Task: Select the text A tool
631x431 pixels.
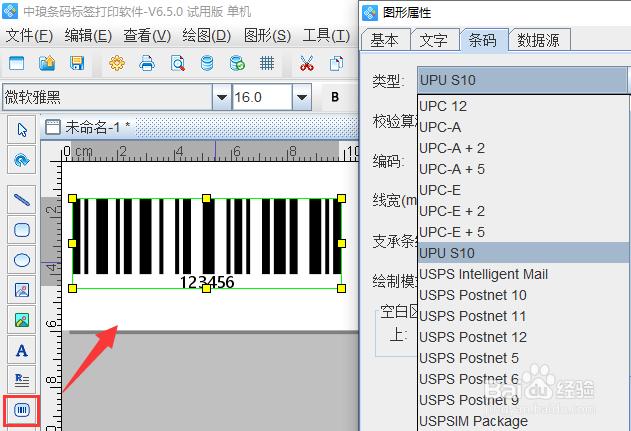Action: tap(22, 350)
